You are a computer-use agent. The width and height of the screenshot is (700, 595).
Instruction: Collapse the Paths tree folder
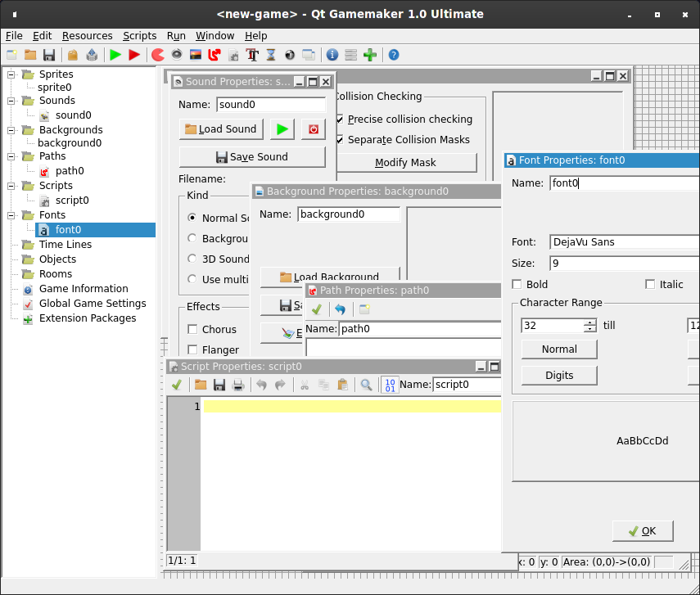click(x=11, y=156)
